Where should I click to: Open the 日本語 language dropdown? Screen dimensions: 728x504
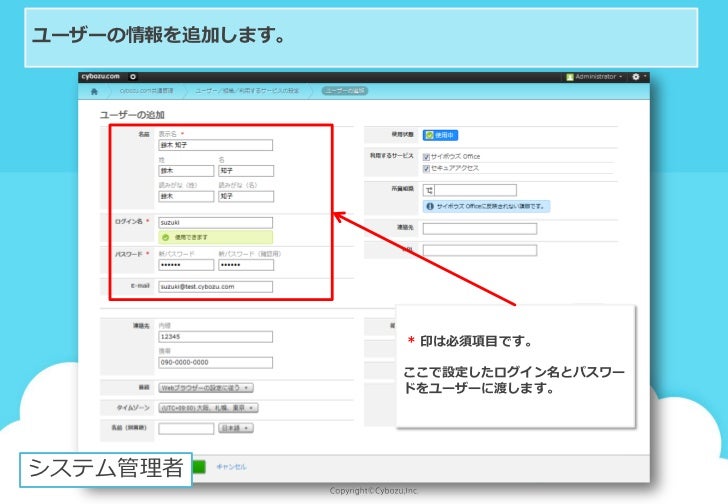(x=236, y=428)
